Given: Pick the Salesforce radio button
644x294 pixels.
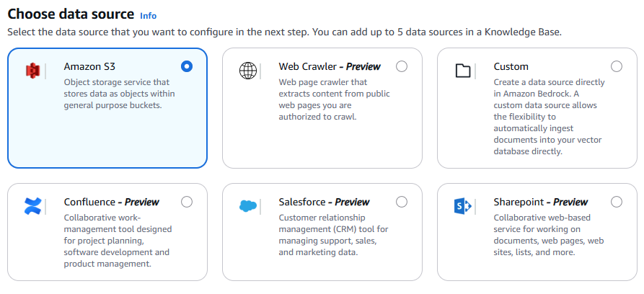Looking at the screenshot, I should click(x=402, y=202).
